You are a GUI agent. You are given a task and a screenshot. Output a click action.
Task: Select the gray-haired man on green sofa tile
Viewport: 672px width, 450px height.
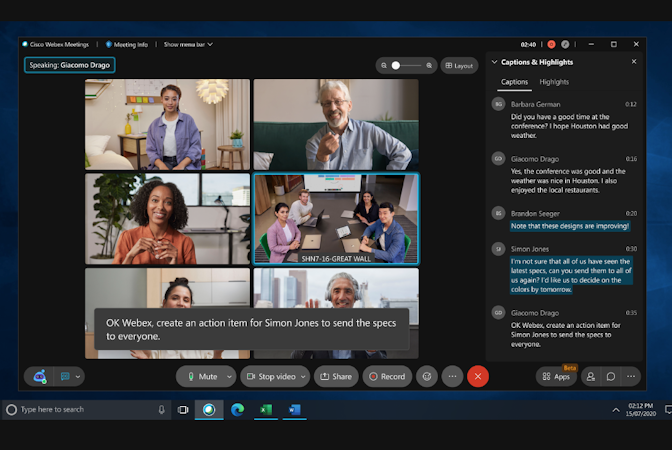336,124
